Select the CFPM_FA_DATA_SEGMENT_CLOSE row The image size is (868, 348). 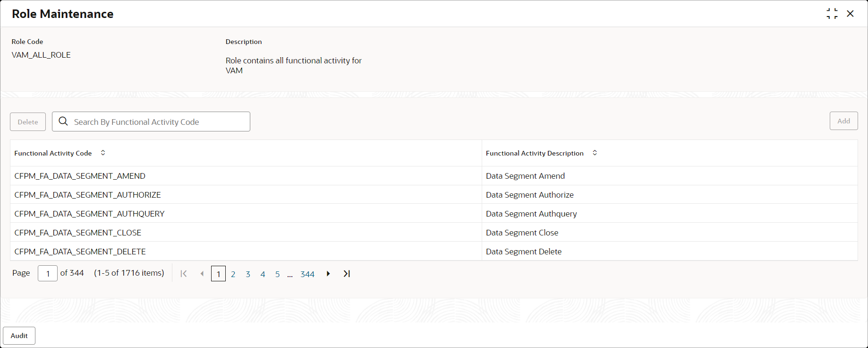(434, 232)
